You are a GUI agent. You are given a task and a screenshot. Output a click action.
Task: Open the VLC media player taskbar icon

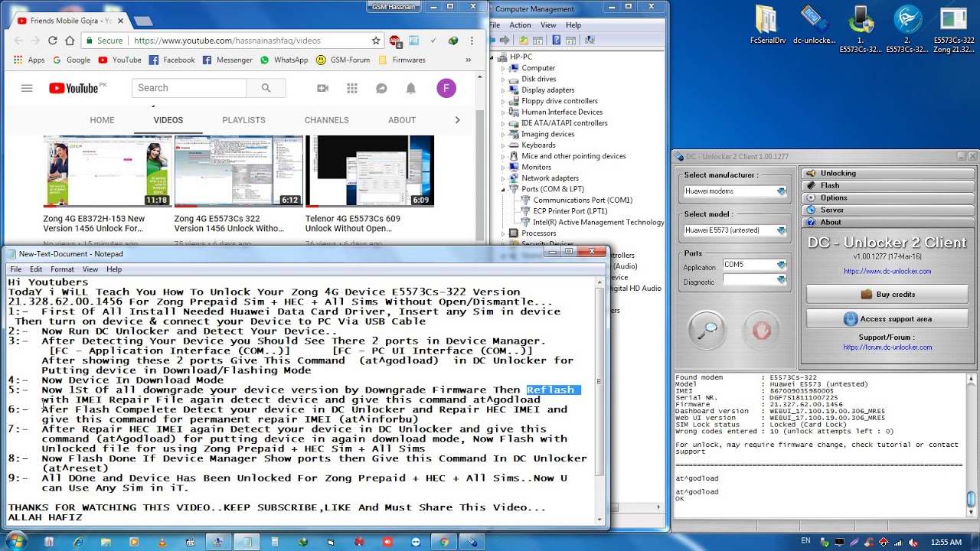point(162,542)
